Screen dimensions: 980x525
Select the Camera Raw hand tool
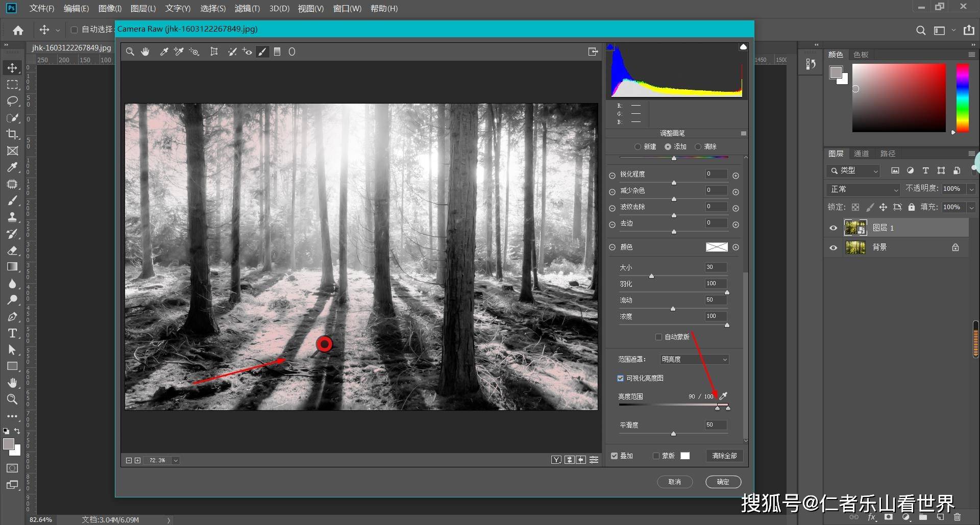pyautogui.click(x=145, y=52)
